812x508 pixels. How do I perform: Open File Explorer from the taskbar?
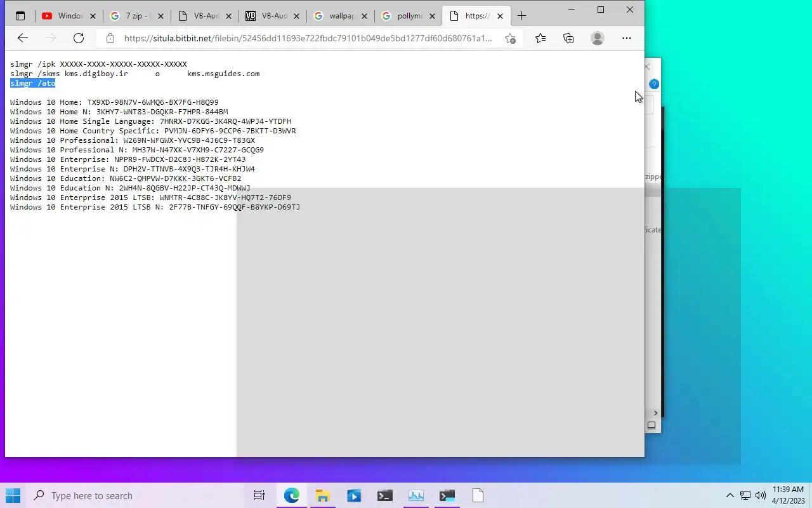(322, 495)
